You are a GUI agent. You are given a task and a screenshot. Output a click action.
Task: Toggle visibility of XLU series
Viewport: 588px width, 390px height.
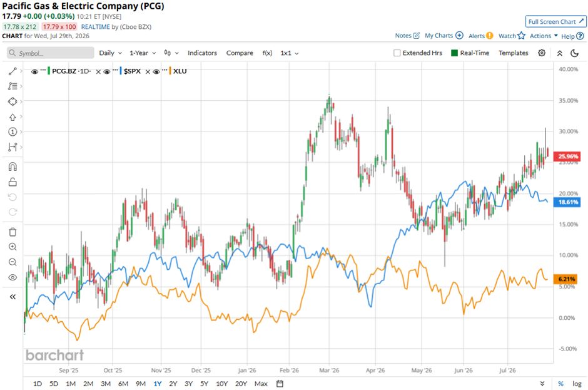tap(156, 71)
